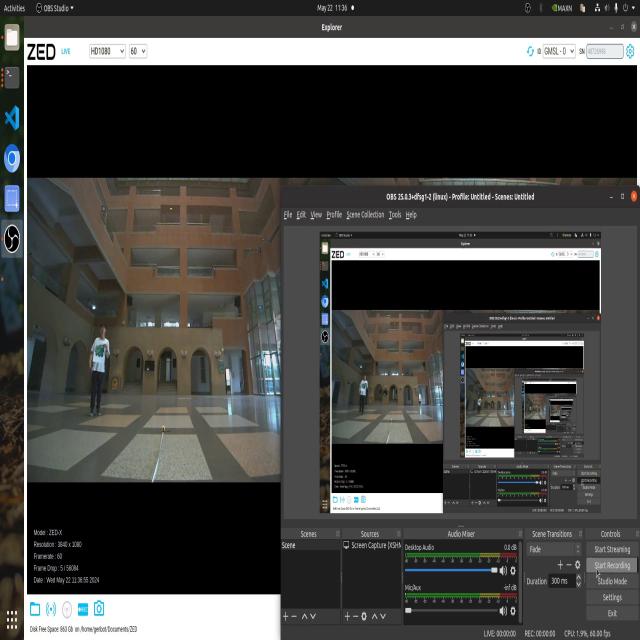Open Desktop Audio settings gear
Screen dimensions: 640x640
(x=513, y=571)
